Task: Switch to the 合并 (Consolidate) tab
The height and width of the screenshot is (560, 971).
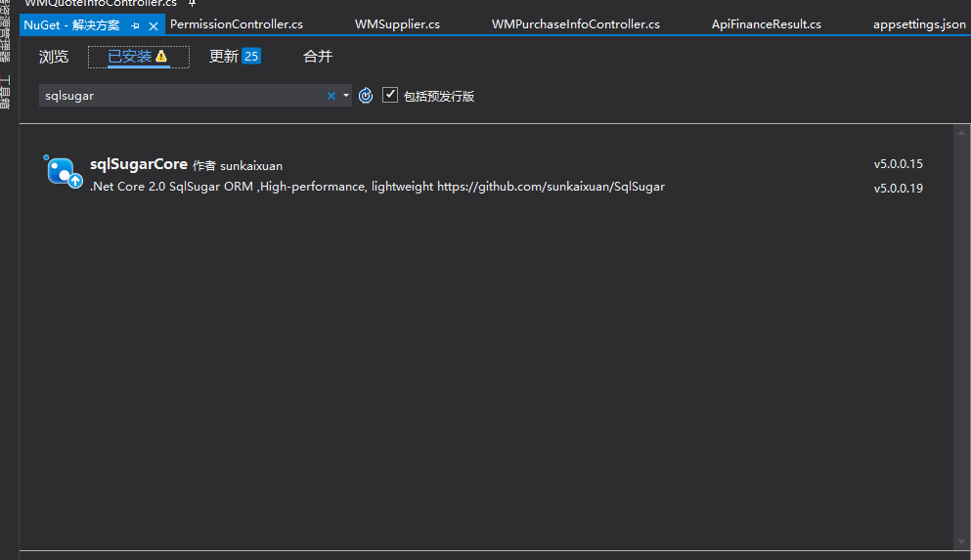Action: [318, 57]
